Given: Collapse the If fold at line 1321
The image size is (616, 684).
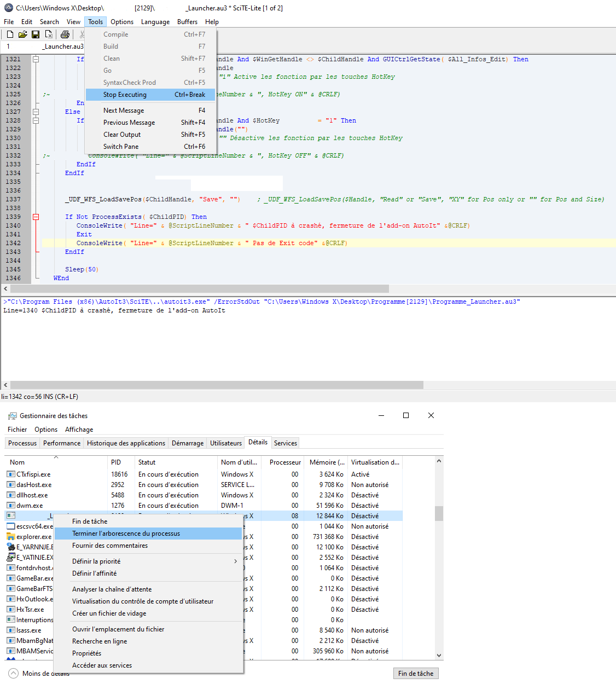Looking at the screenshot, I should pos(36,59).
